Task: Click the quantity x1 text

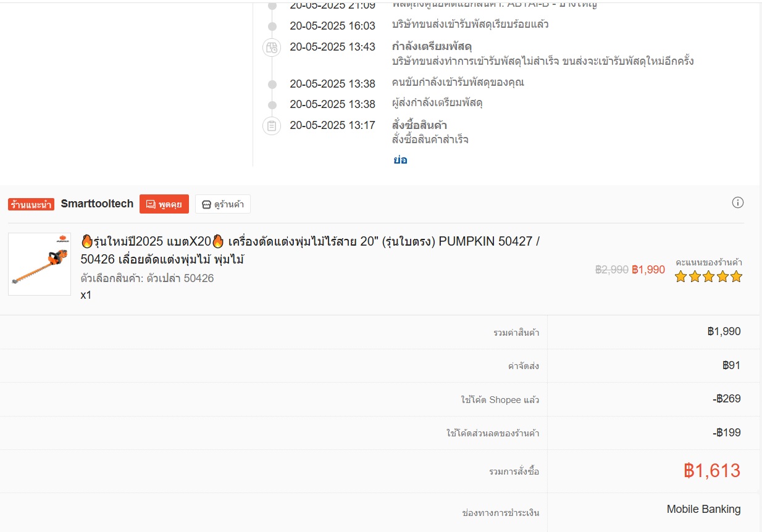Action: pos(86,295)
